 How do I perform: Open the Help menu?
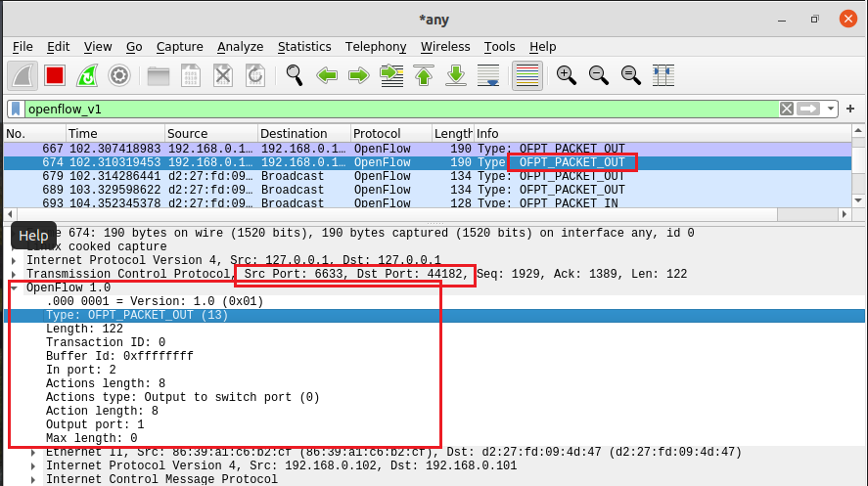542,47
